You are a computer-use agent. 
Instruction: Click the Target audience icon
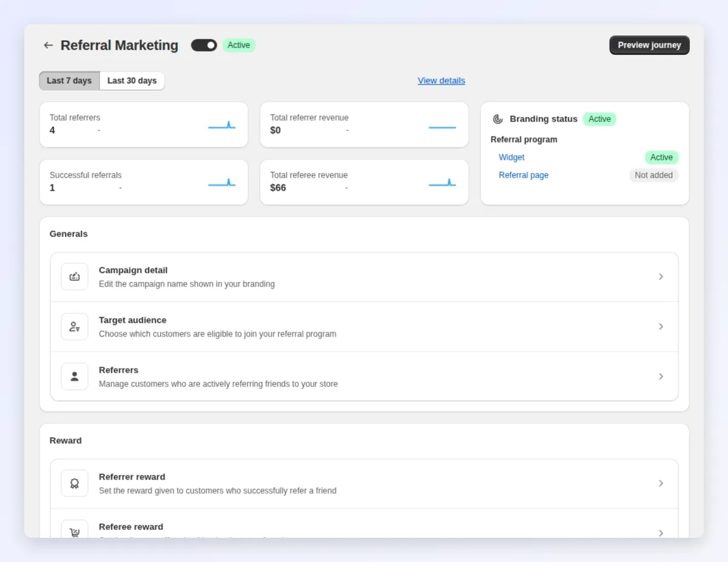pyautogui.click(x=75, y=327)
